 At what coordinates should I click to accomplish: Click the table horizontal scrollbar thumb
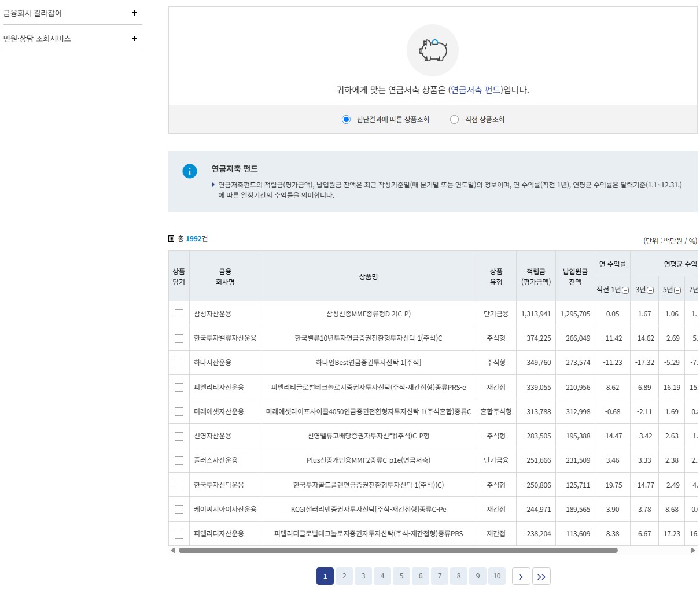[x=398, y=551]
